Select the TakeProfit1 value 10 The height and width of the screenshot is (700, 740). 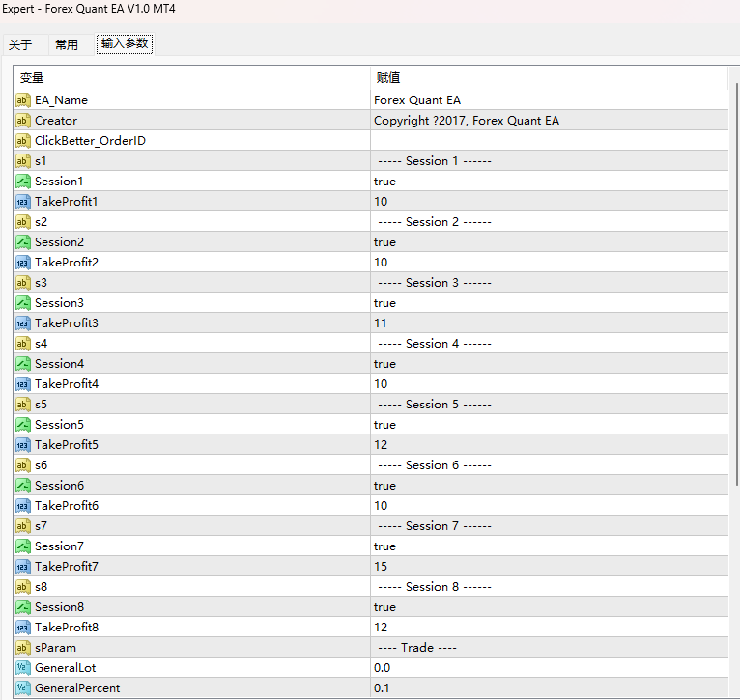[x=550, y=202]
